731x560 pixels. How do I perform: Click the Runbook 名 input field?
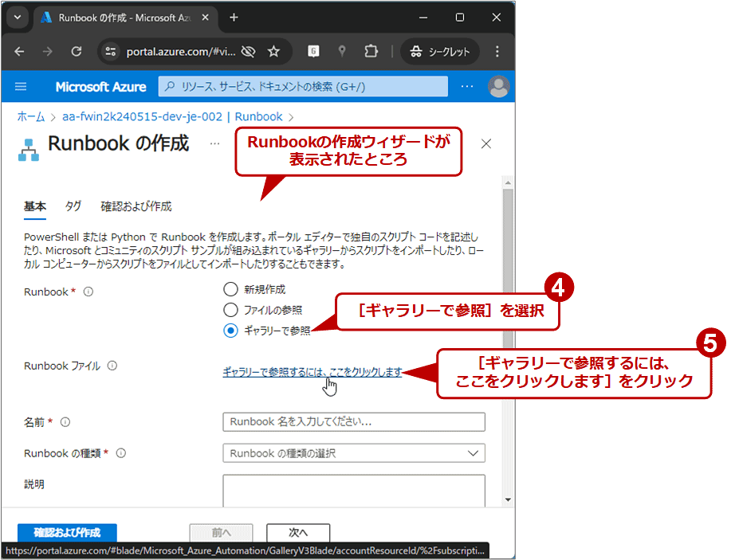point(354,422)
